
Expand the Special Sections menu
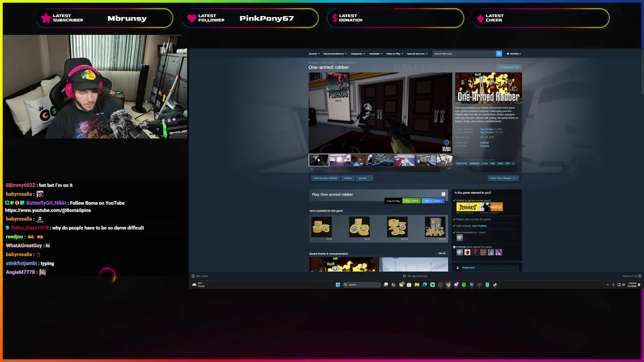[417, 54]
